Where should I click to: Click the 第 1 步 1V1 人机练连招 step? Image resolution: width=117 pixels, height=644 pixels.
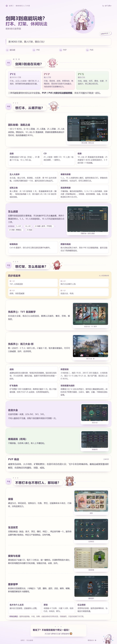pyautogui.click(x=33, y=283)
